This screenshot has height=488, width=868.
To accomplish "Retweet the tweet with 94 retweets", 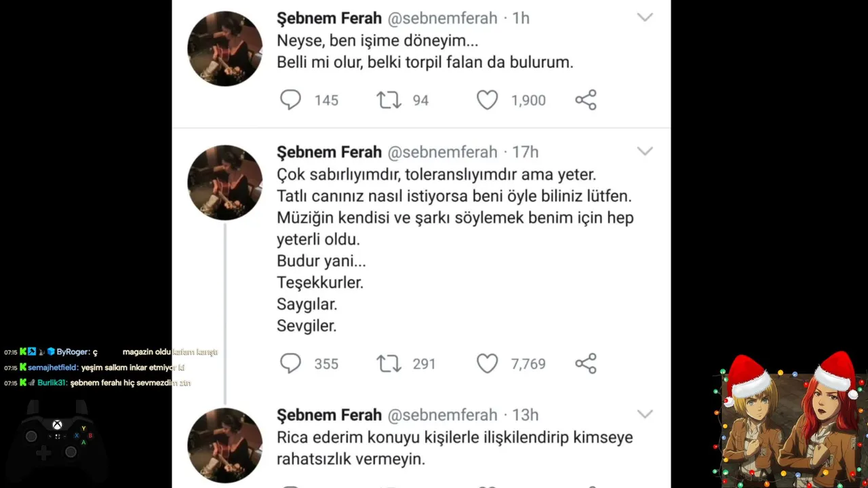I will (389, 100).
